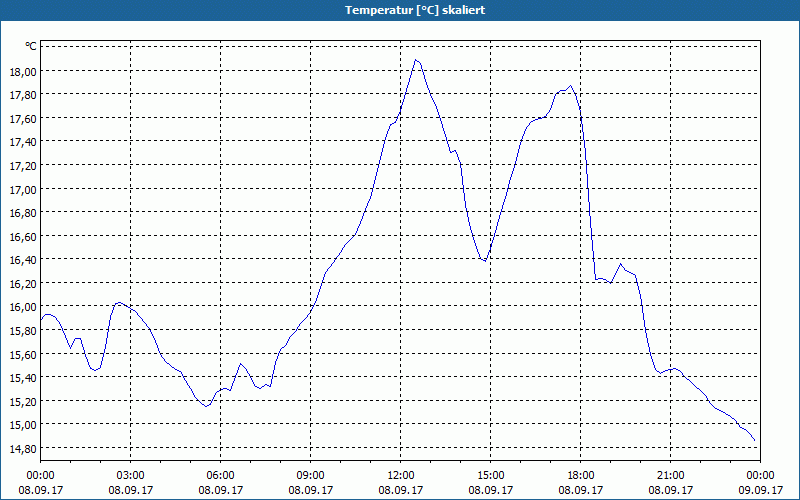Click the 15:00 time axis label
Screen dimensions: 800x500
490,476
